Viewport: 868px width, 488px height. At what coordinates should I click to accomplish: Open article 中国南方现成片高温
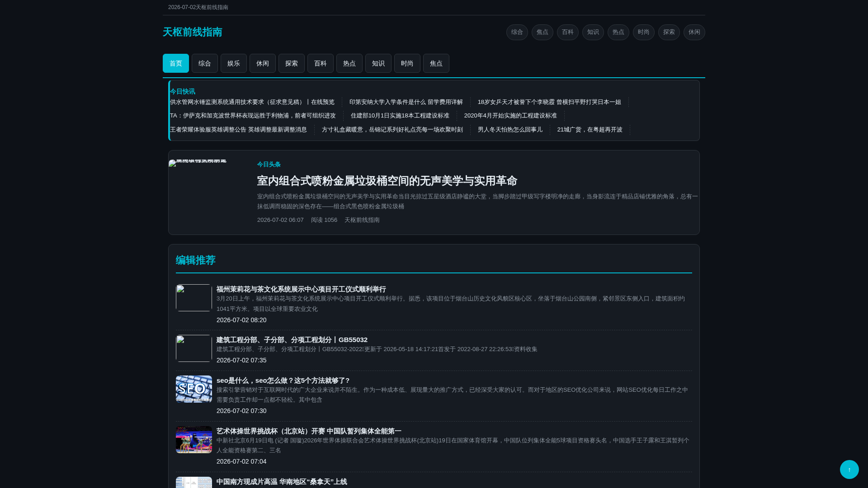[282, 482]
